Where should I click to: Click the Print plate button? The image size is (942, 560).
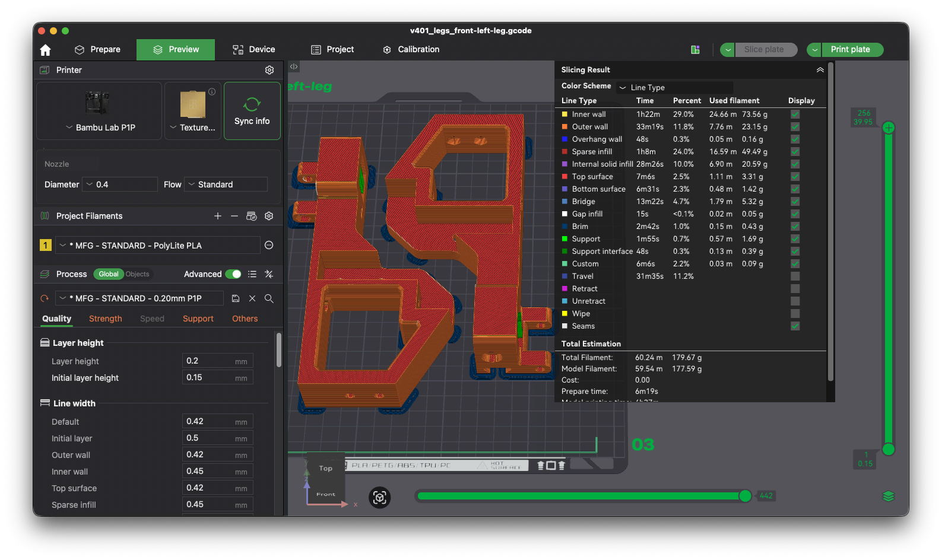coord(850,50)
